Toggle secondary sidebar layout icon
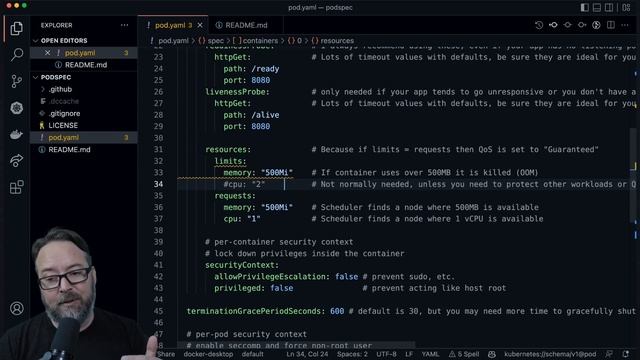 click(x=609, y=7)
